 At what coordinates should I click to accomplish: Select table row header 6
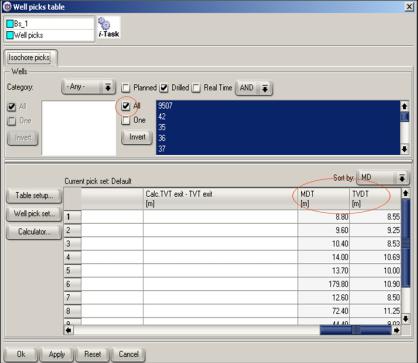coord(72,284)
